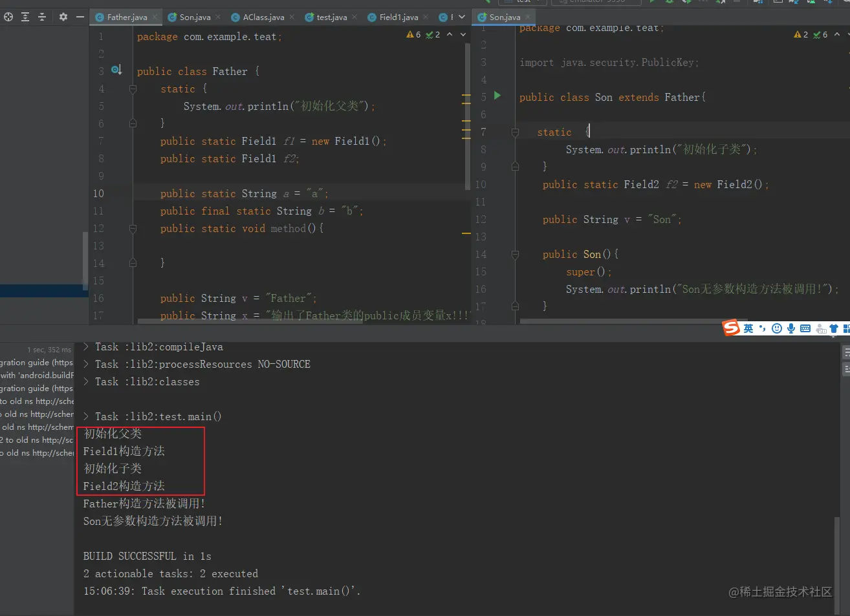Screen dimensions: 850x616
Task: Click warnings count 2 in Son.java editor
Action: [x=801, y=34]
